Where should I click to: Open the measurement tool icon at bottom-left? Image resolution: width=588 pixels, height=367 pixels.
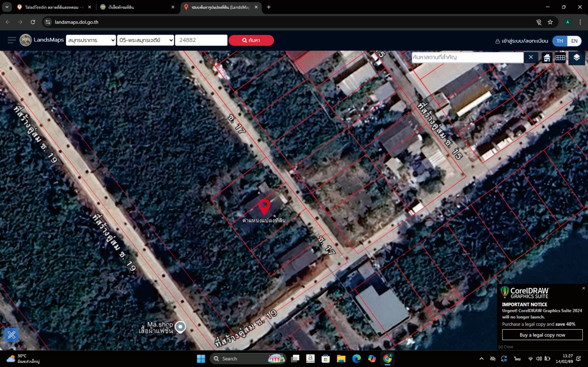click(11, 335)
